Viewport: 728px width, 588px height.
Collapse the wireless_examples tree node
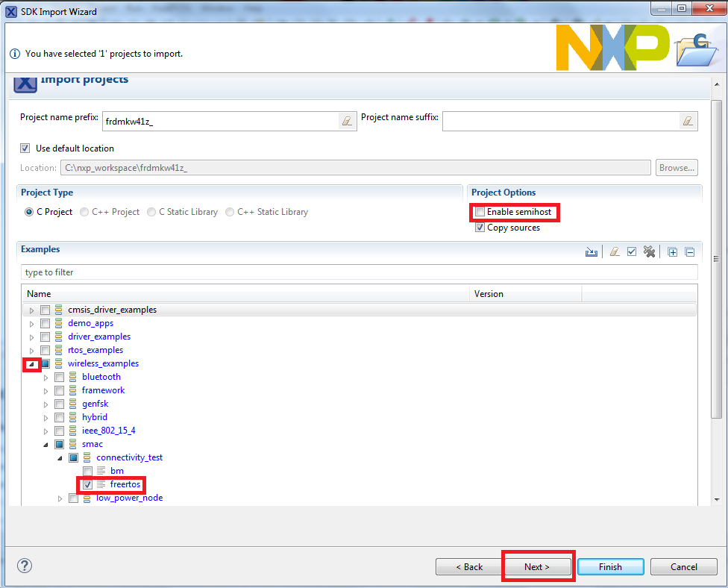click(31, 364)
